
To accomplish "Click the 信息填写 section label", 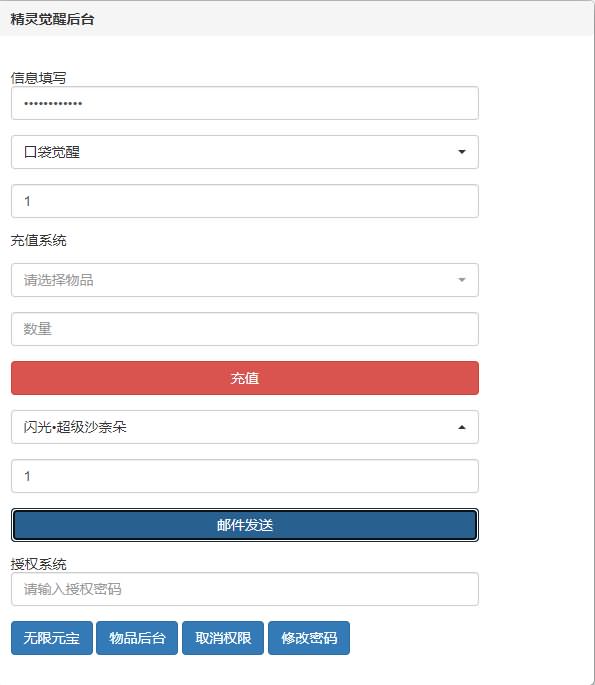I will click(38, 78).
